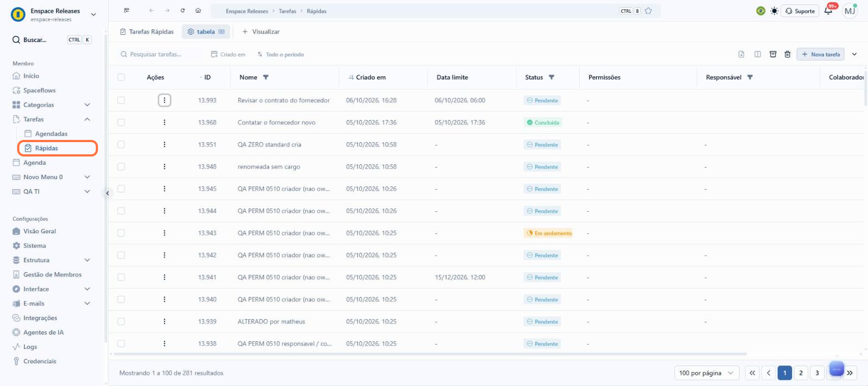Filter by Responsável using the funnel icon
This screenshot has height=386, width=868.
pos(750,77)
